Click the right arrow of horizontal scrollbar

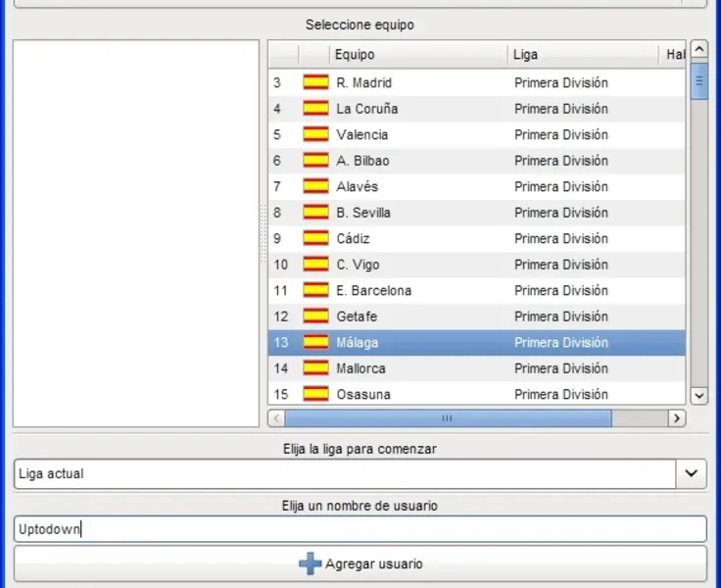tap(677, 418)
